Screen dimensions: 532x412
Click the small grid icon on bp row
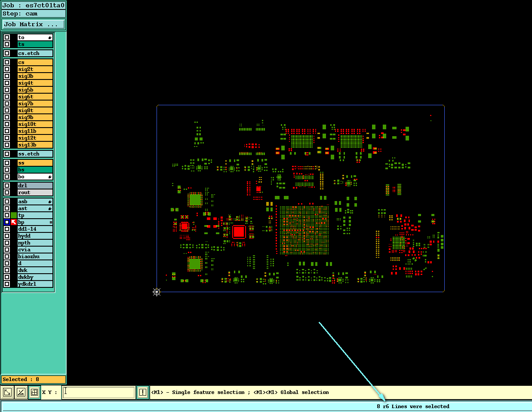pyautogui.click(x=51, y=223)
